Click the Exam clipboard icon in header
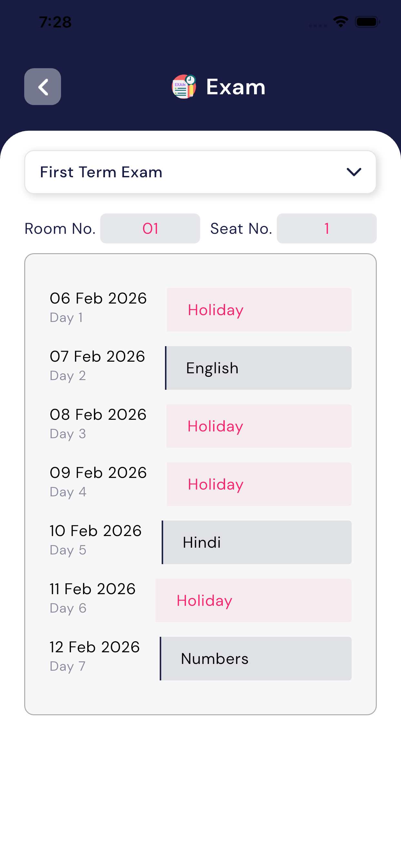This screenshot has width=401, height=868. [184, 87]
